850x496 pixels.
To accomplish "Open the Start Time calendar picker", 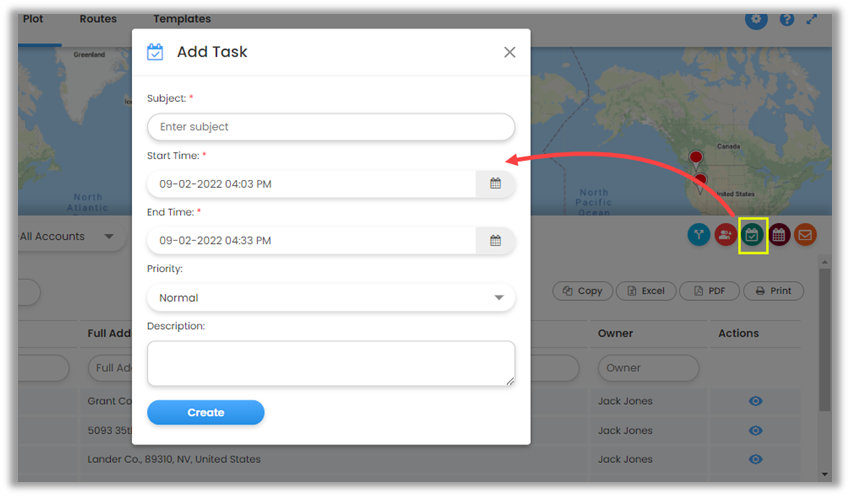I will point(495,184).
